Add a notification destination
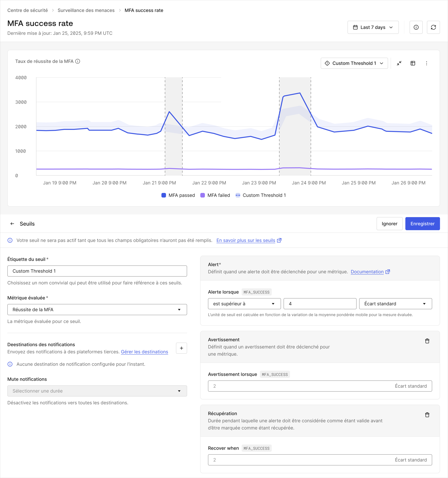The width and height of the screenshot is (448, 478). (x=181, y=348)
